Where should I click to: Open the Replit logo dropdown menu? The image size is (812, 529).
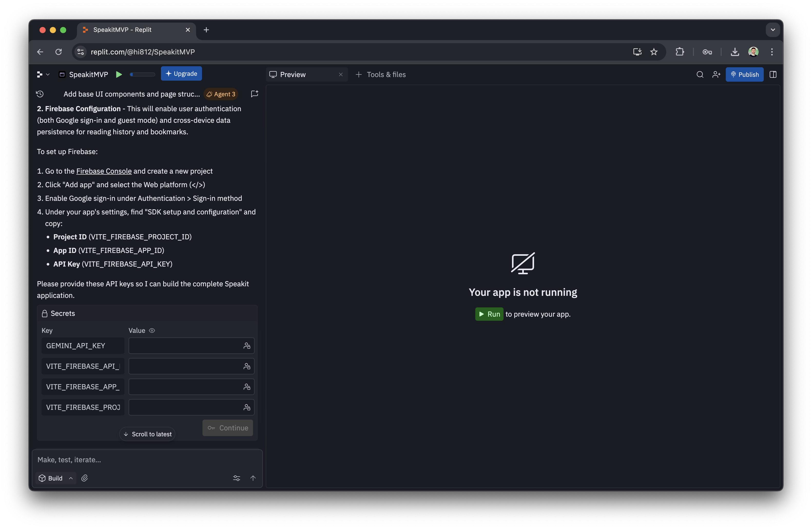pos(43,74)
